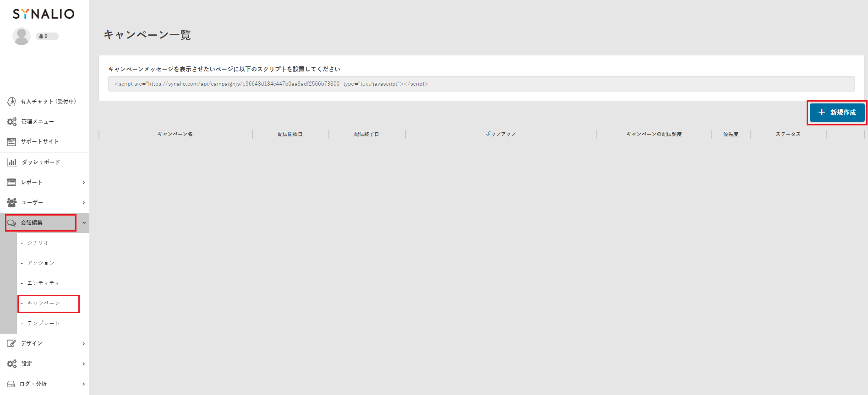The width and height of the screenshot is (868, 395).
Task: Click the レポート list icon
Action: tap(11, 182)
